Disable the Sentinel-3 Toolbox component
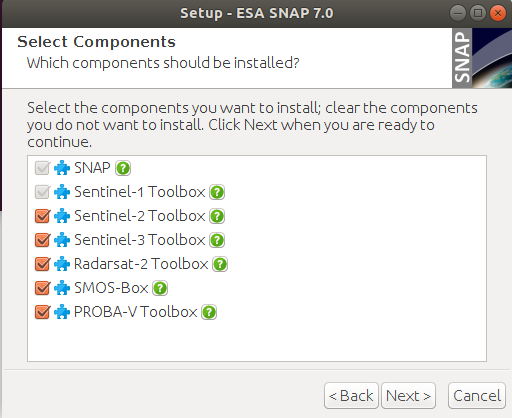Viewport: 512px width, 418px height. pyautogui.click(x=42, y=240)
